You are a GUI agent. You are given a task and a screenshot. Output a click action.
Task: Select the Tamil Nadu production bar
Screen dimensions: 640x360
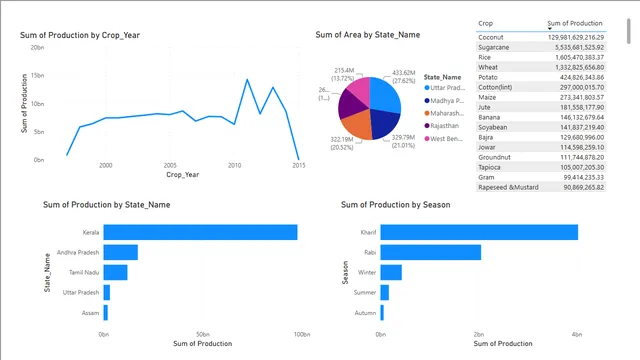[116, 272]
